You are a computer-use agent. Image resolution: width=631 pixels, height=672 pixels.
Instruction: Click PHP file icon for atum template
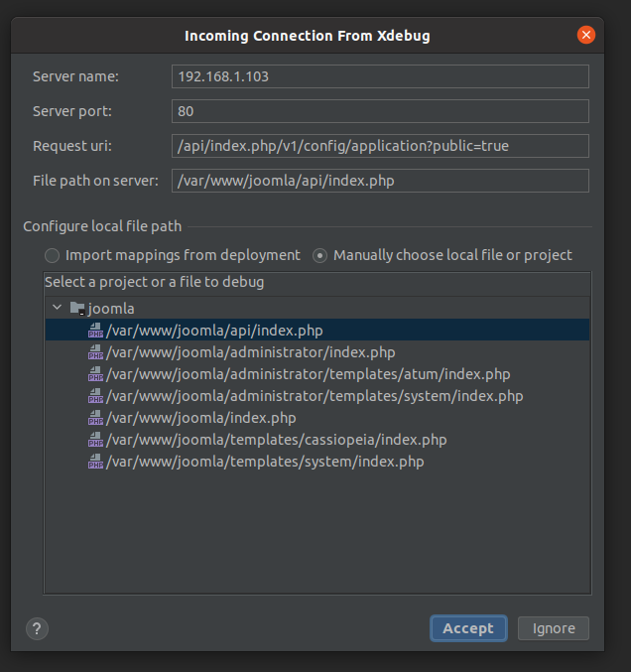tap(96, 374)
